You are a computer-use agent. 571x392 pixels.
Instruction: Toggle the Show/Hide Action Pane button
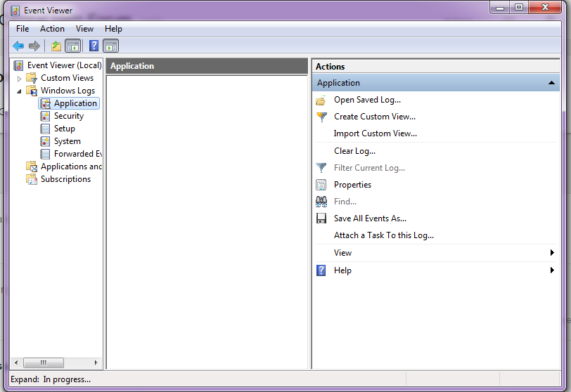[x=110, y=46]
